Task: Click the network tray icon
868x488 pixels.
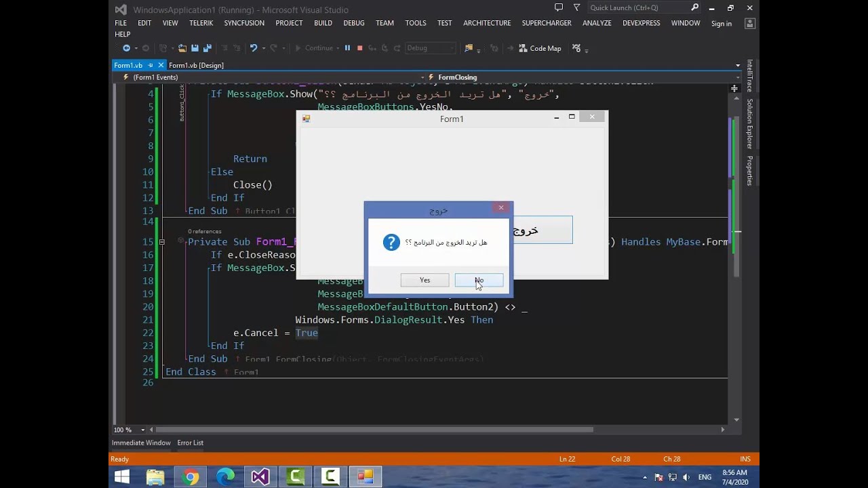Action: click(x=672, y=477)
